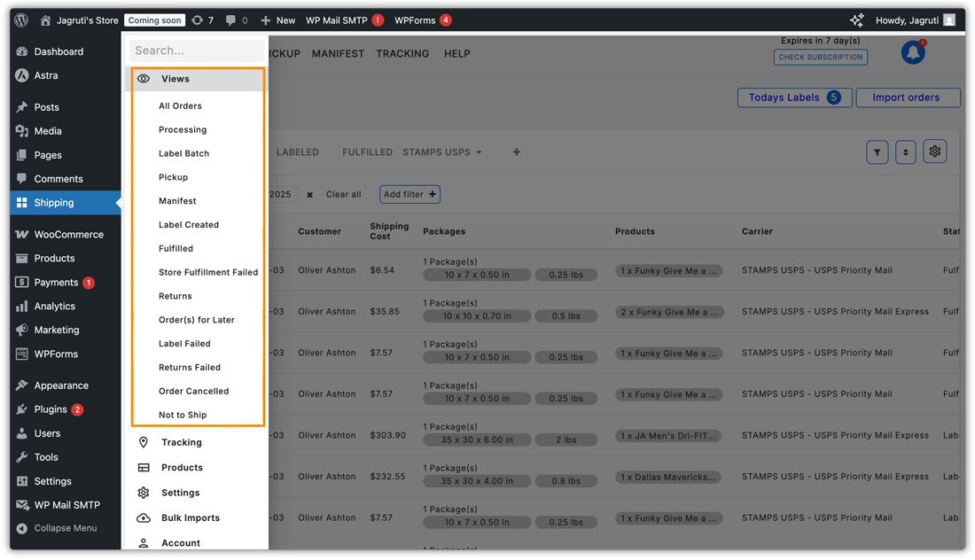This screenshot has height=560, width=975.
Task: Click the user avatar next to Howdy
Action: coord(949,19)
